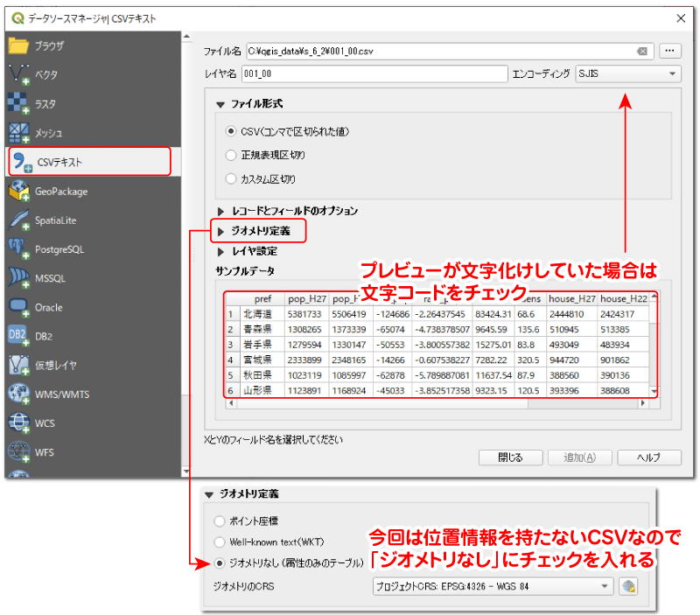This screenshot has height=615, width=700.
Task: Open the GeoPackage source icon
Action: [x=18, y=191]
